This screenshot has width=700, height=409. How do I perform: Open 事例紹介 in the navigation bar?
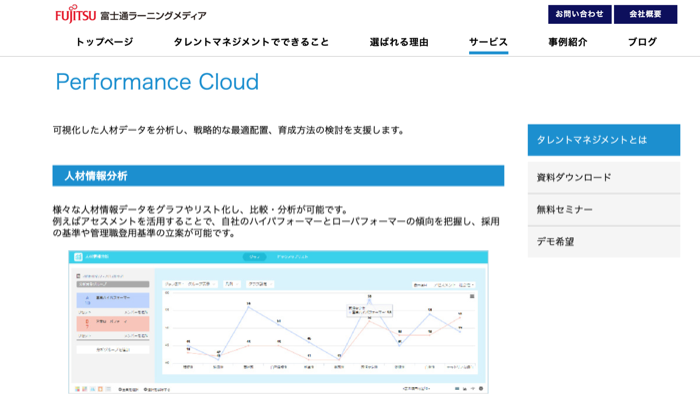click(568, 42)
